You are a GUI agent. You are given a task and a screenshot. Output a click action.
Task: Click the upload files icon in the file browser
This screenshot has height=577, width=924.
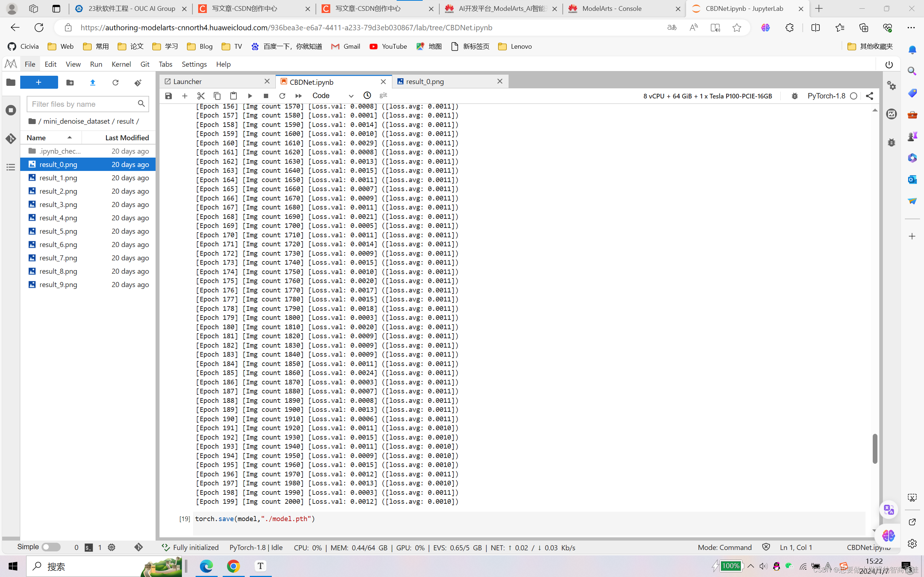[93, 83]
